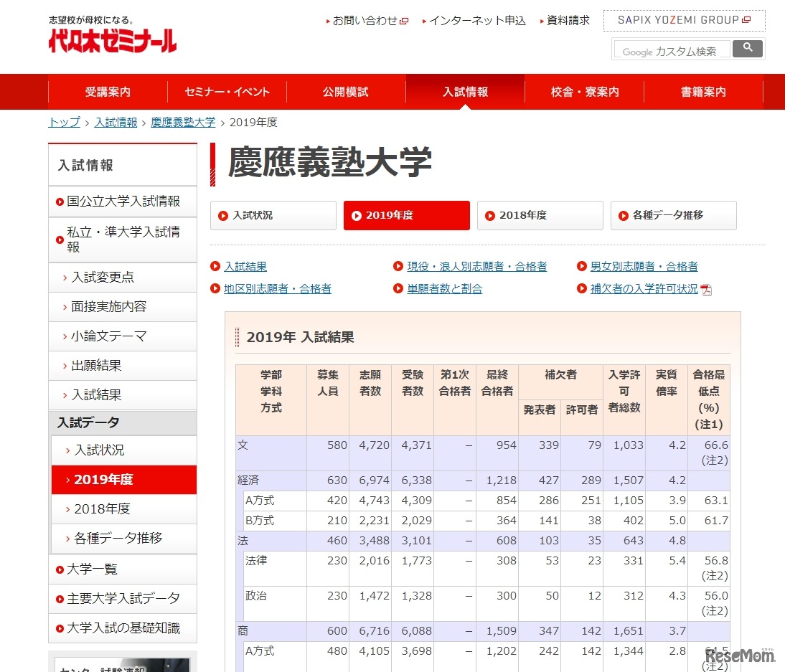Click the Google custom search magnifier icon

click(748, 48)
